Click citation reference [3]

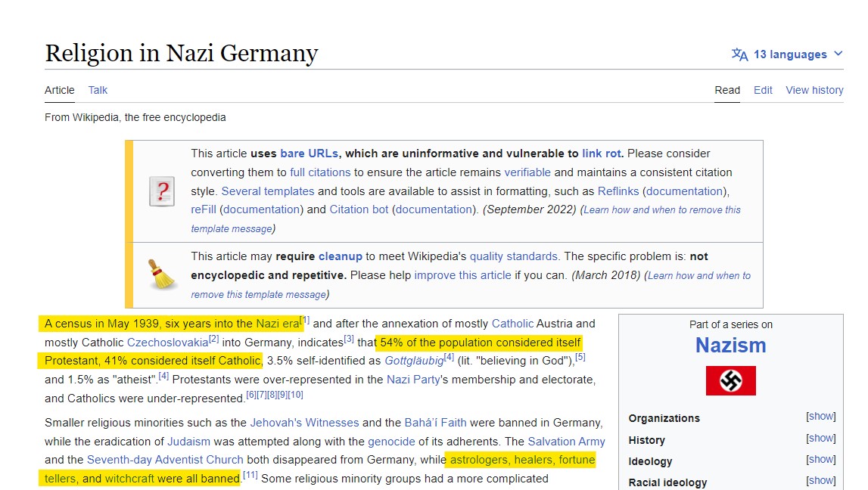click(x=349, y=339)
